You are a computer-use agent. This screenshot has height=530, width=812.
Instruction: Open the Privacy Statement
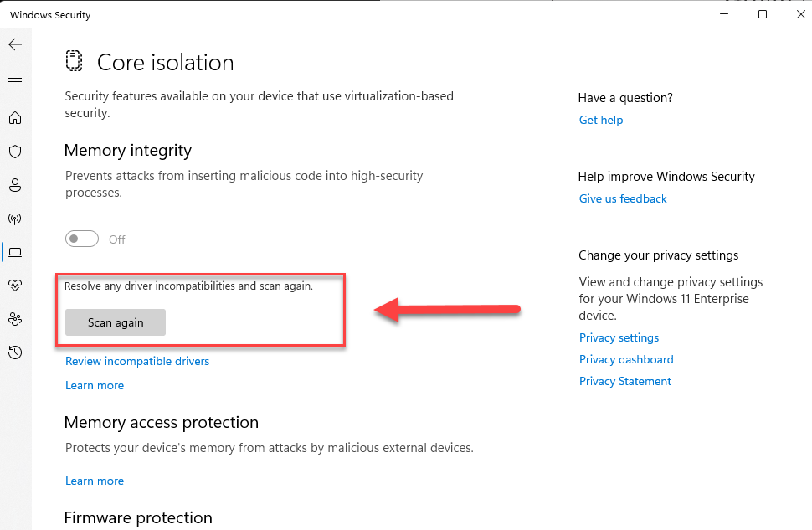tap(624, 381)
